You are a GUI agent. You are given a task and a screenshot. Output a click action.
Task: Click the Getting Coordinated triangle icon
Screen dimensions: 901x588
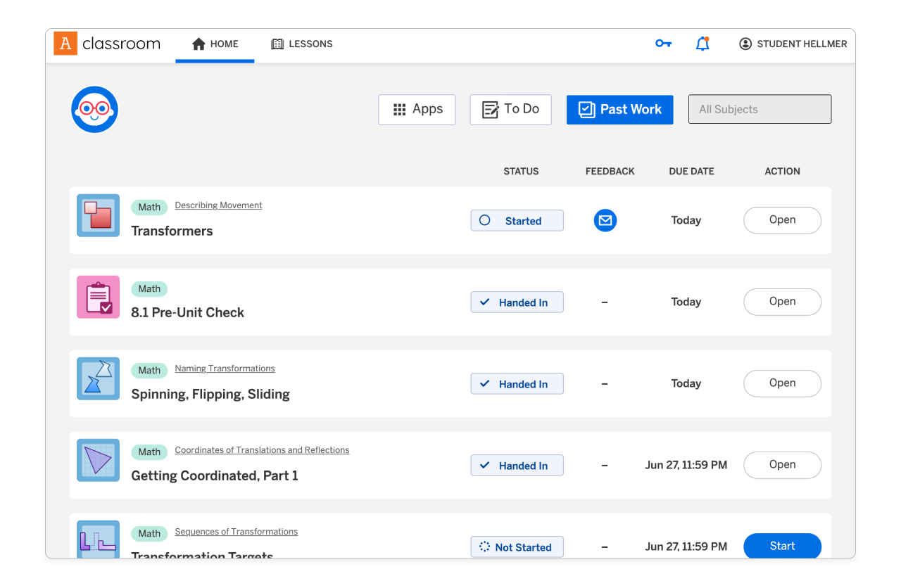tap(98, 460)
